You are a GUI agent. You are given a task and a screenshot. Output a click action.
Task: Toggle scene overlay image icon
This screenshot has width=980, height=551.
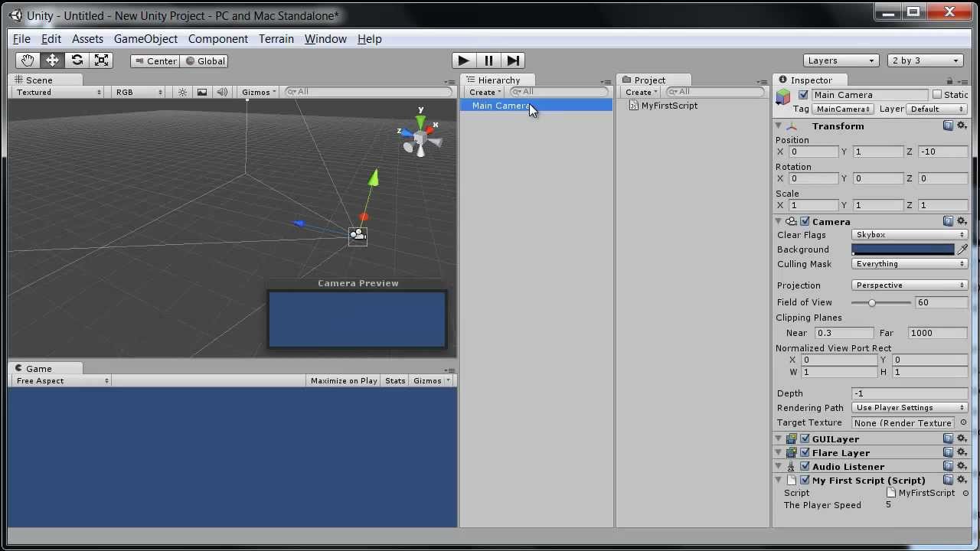pyautogui.click(x=202, y=92)
